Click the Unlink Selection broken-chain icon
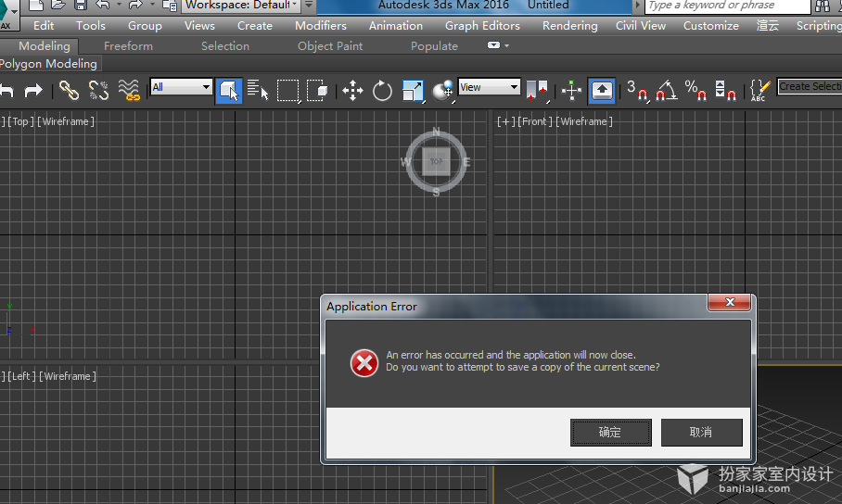The width and height of the screenshot is (842, 504). (x=99, y=90)
